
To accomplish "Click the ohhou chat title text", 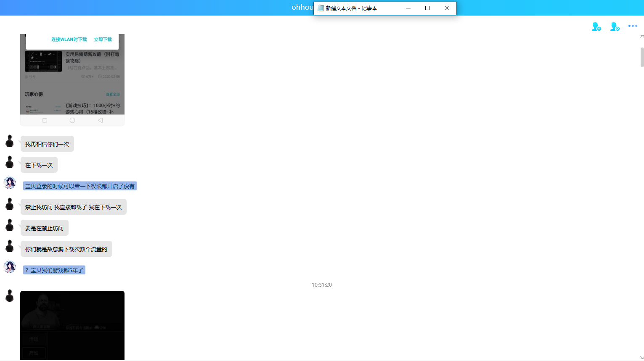I will click(302, 7).
